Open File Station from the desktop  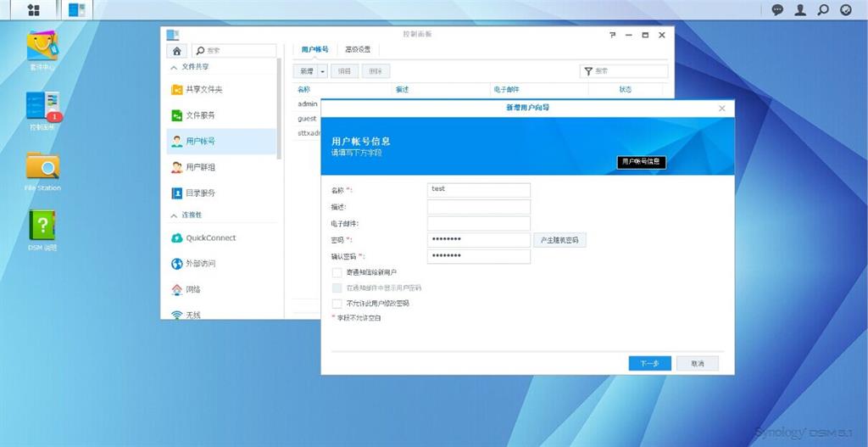(42, 167)
